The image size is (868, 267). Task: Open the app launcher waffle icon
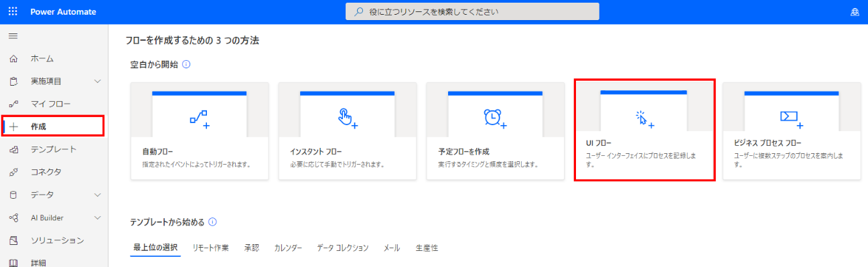click(13, 11)
